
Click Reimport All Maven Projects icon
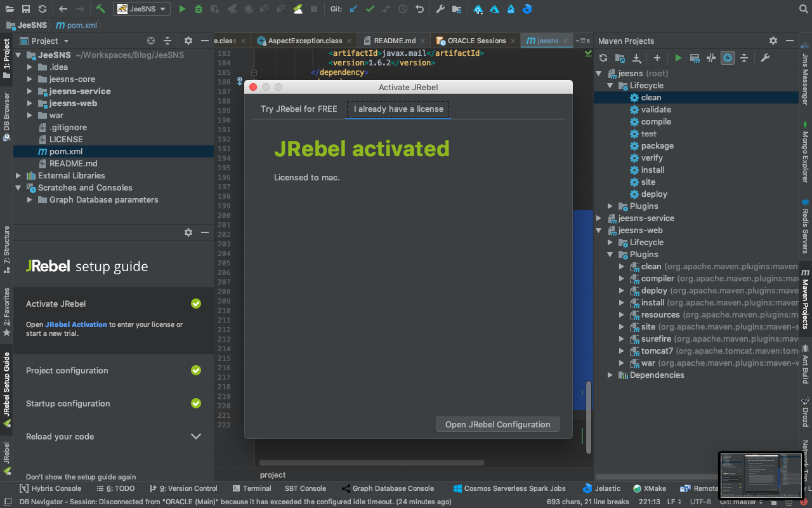coord(603,58)
